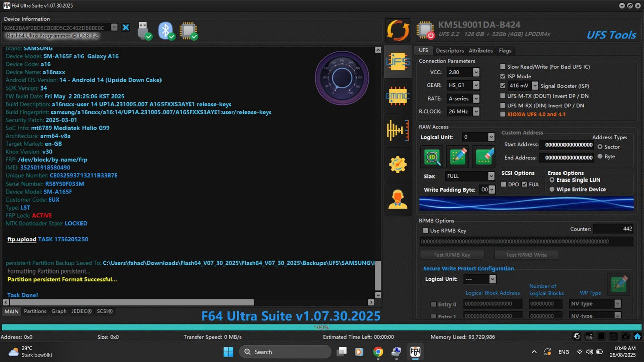Viewport: 644px width, 362px height.
Task: Open the UFS mode sidebar icon
Action: point(397,61)
